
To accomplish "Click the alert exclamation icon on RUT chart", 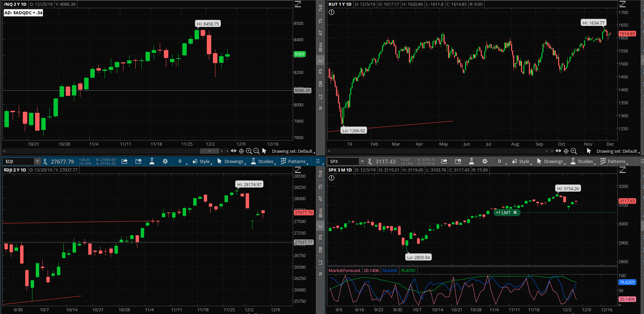I will (x=332, y=12).
